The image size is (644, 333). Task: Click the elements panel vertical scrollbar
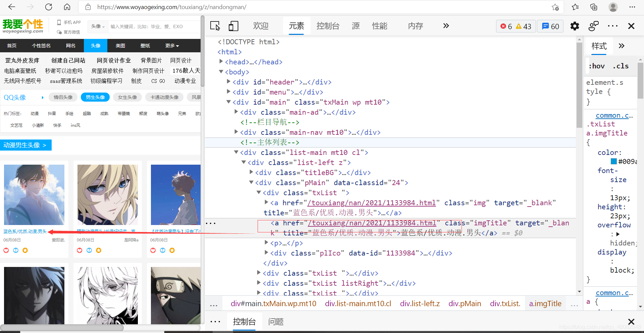[x=579, y=86]
